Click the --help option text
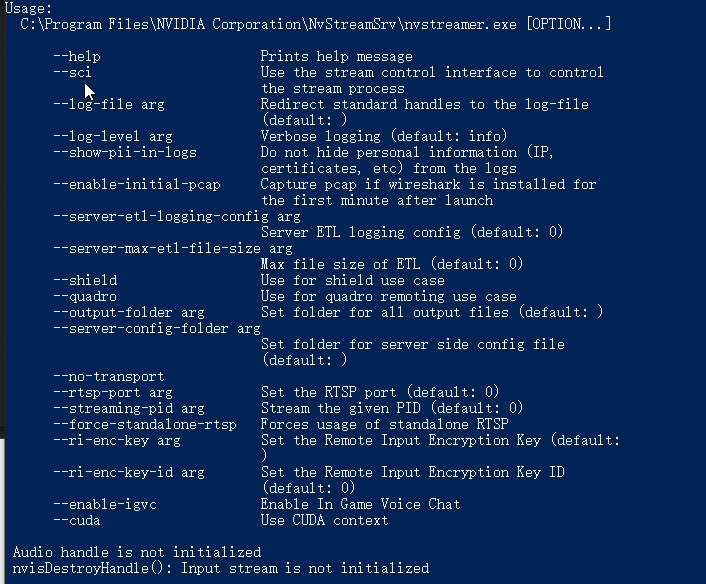The image size is (706, 584). 77,56
